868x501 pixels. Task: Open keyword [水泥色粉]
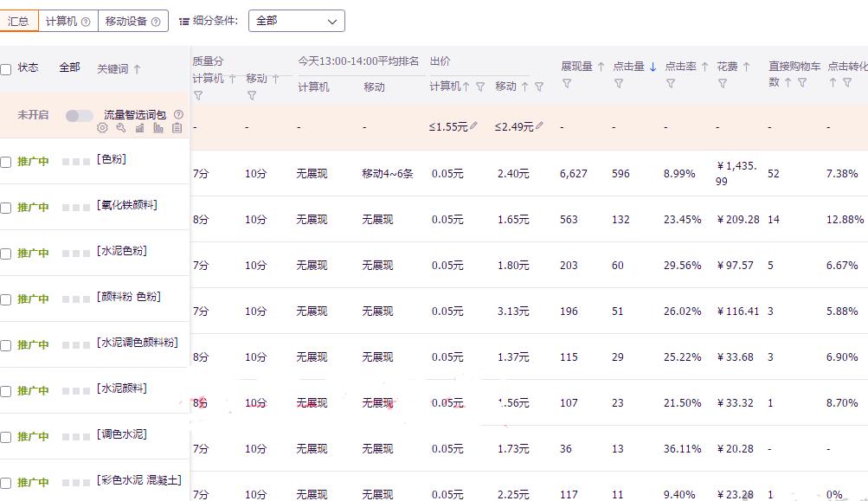(x=122, y=251)
